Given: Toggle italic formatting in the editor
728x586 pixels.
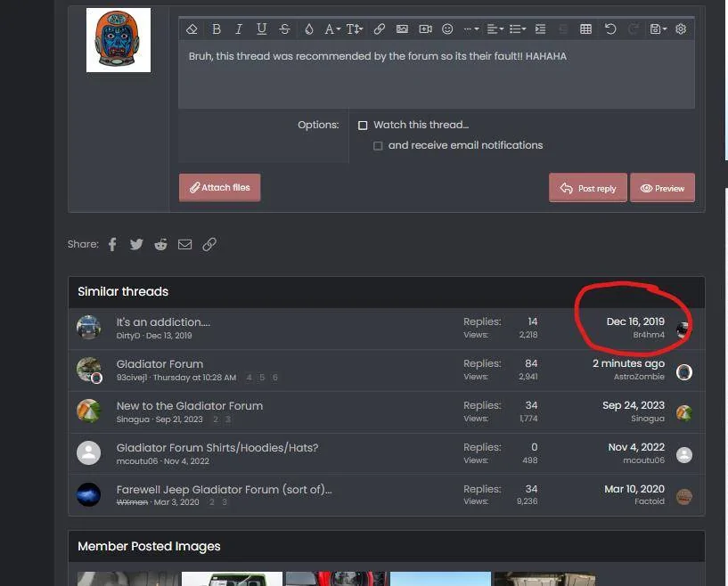Looking at the screenshot, I should point(239,29).
